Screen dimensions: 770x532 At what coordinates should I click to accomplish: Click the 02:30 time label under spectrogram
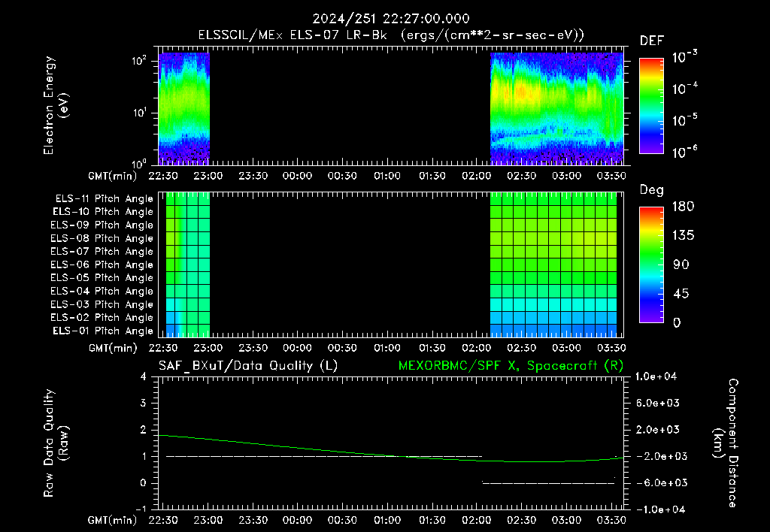click(x=522, y=176)
